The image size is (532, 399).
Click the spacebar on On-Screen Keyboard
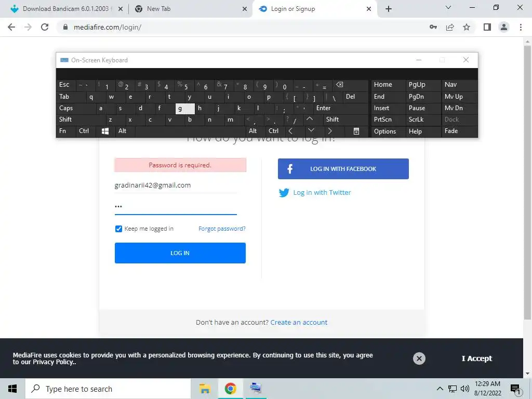191,131
